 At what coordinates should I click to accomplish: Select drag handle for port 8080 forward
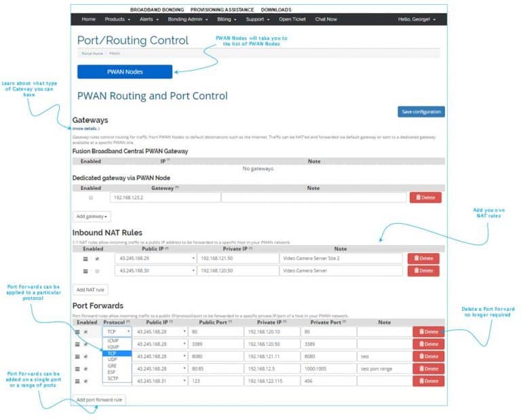77,356
